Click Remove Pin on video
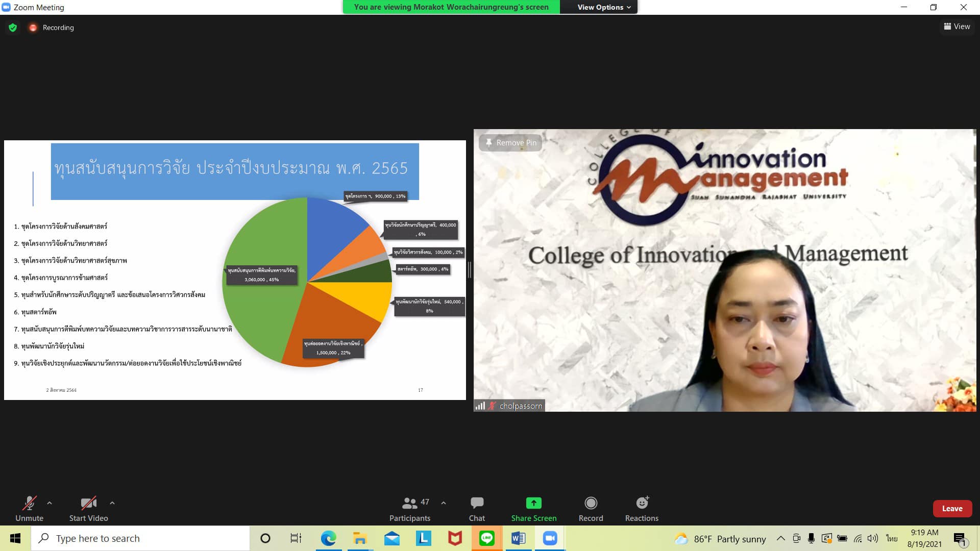This screenshot has width=980, height=551. 510,143
